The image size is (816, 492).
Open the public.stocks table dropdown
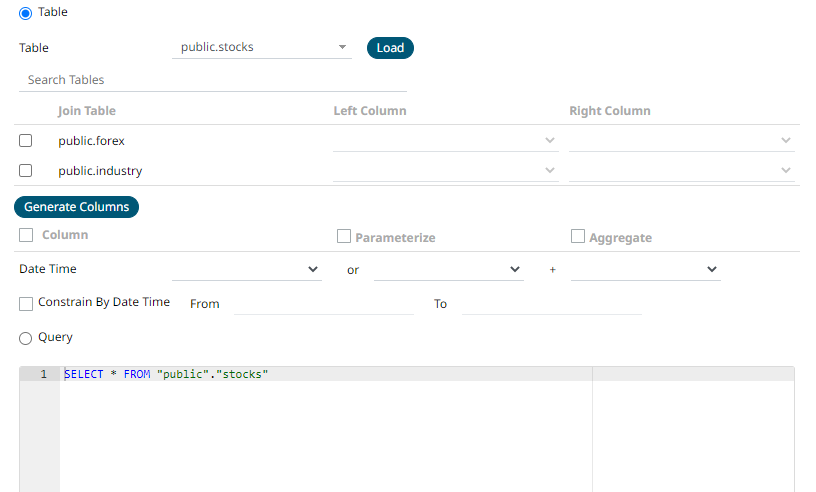pos(262,48)
